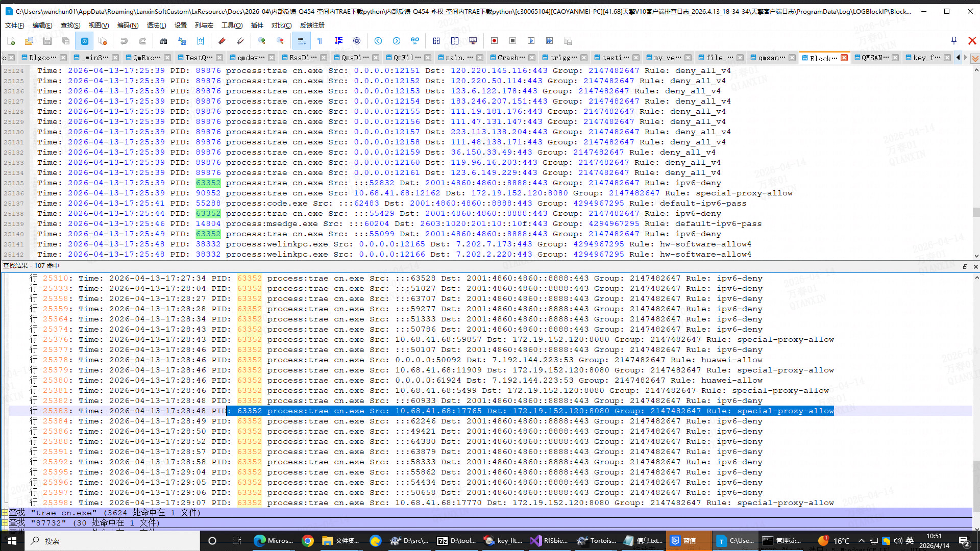Run the macro multiple times

click(x=550, y=41)
